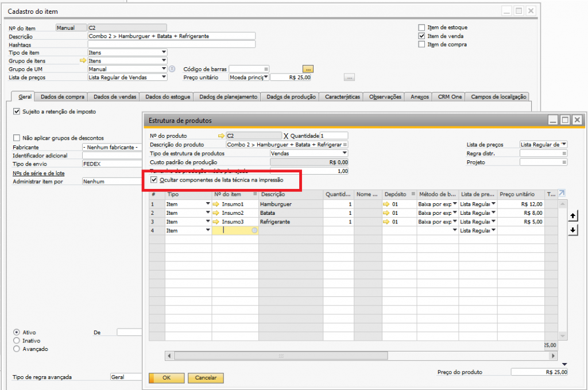Open product link arrow beside C2 in Nº do produto
The width and height of the screenshot is (588, 390).
220,136
